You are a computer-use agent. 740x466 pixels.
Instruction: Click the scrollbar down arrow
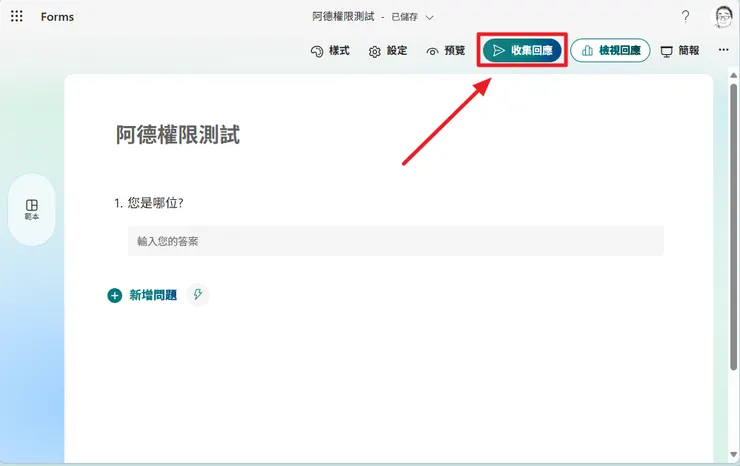pyautogui.click(x=733, y=455)
